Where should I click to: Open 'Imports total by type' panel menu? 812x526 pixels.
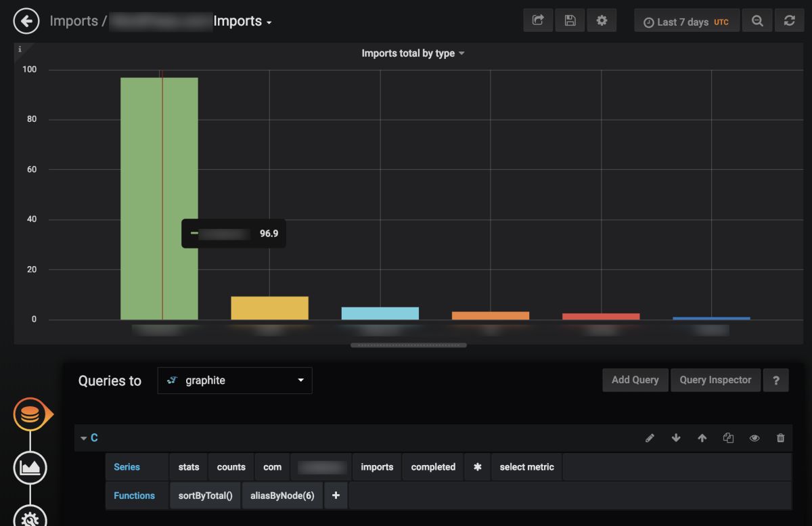pos(413,53)
